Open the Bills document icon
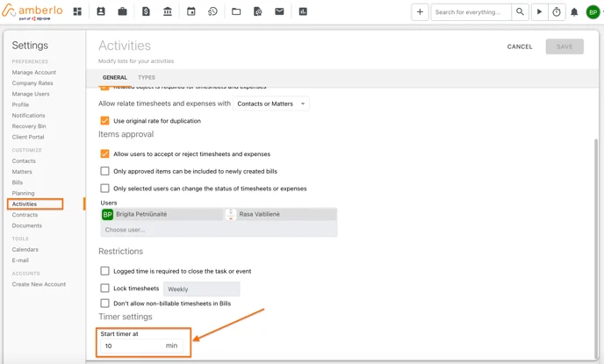 pyautogui.click(x=146, y=11)
